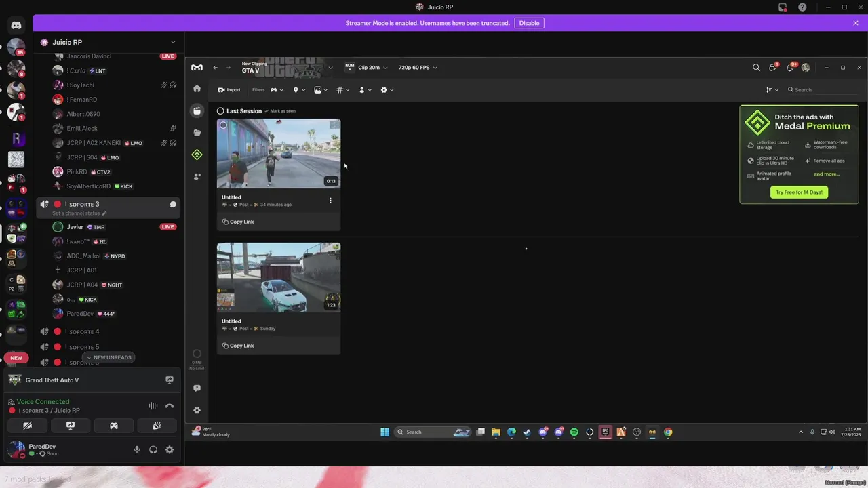Open the image type filter dropdown
Image resolution: width=868 pixels, height=488 pixels.
coord(321,90)
